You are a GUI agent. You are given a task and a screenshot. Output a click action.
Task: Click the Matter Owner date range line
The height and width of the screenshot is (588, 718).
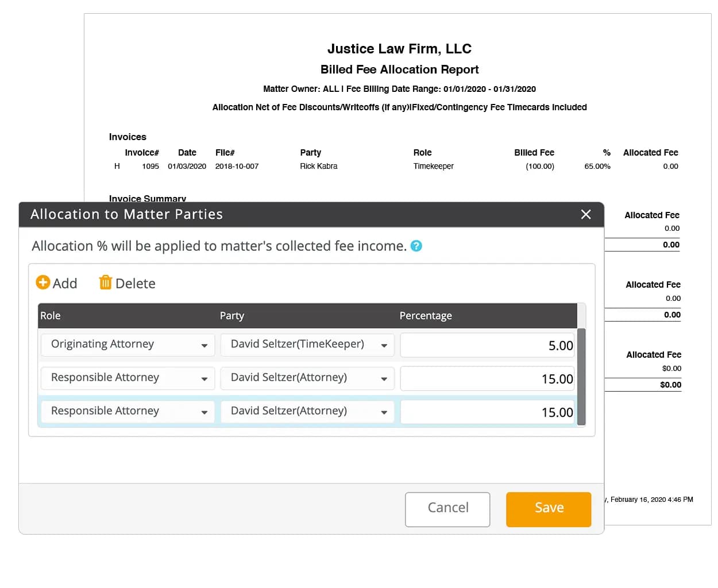tap(399, 89)
